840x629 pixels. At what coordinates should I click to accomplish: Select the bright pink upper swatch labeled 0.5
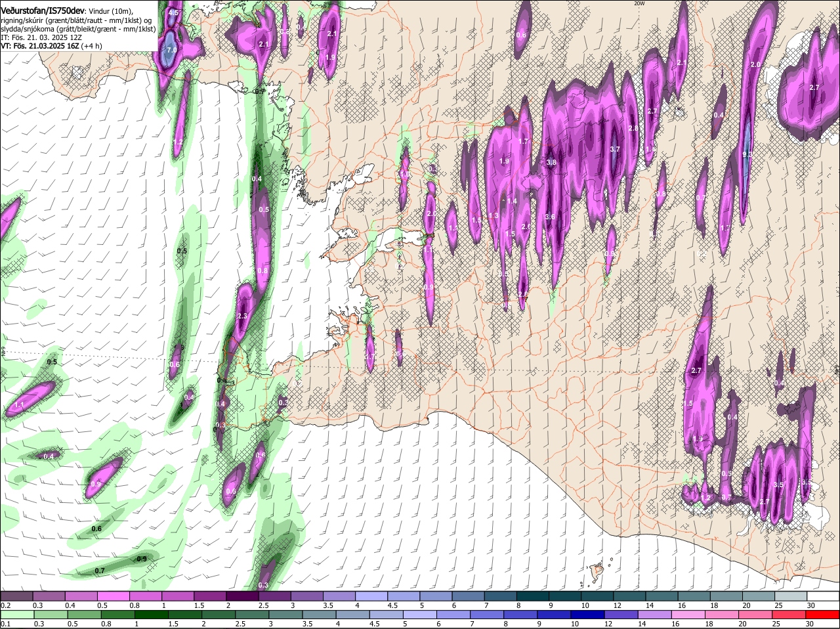(113, 596)
